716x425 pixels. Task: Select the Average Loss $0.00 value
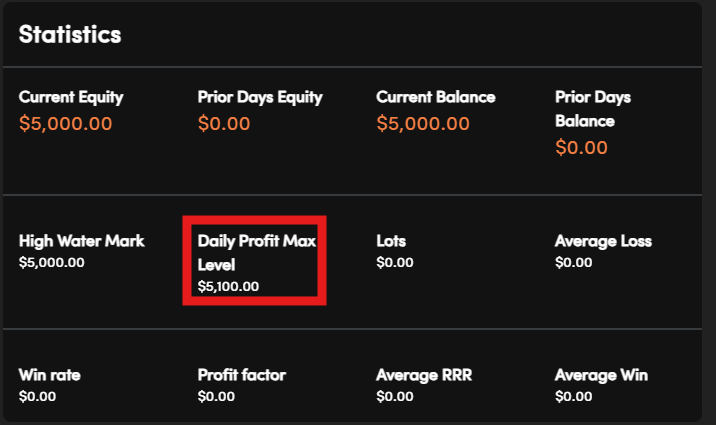pos(573,262)
